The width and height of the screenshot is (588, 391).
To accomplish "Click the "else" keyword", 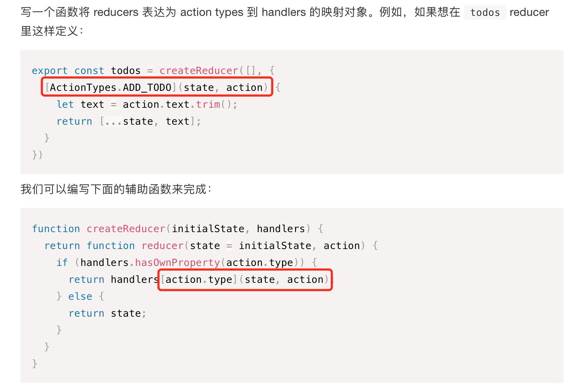I will pos(80,297).
